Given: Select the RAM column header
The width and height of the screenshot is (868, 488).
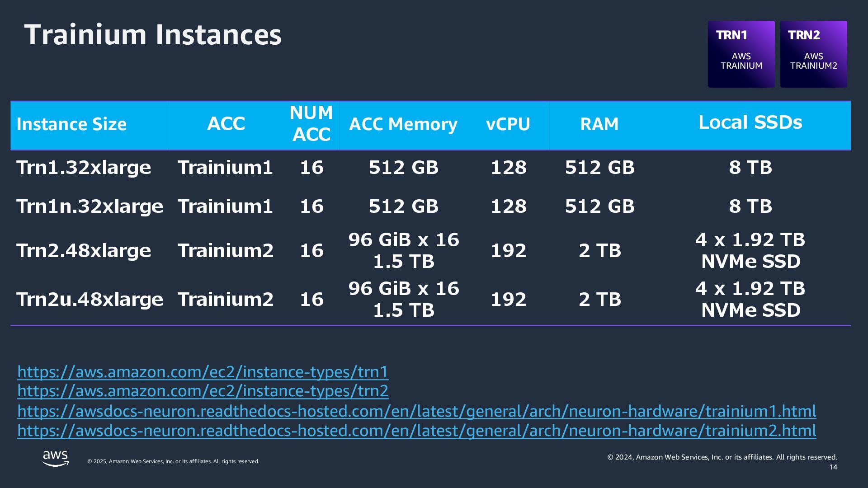Looking at the screenshot, I should 599,124.
